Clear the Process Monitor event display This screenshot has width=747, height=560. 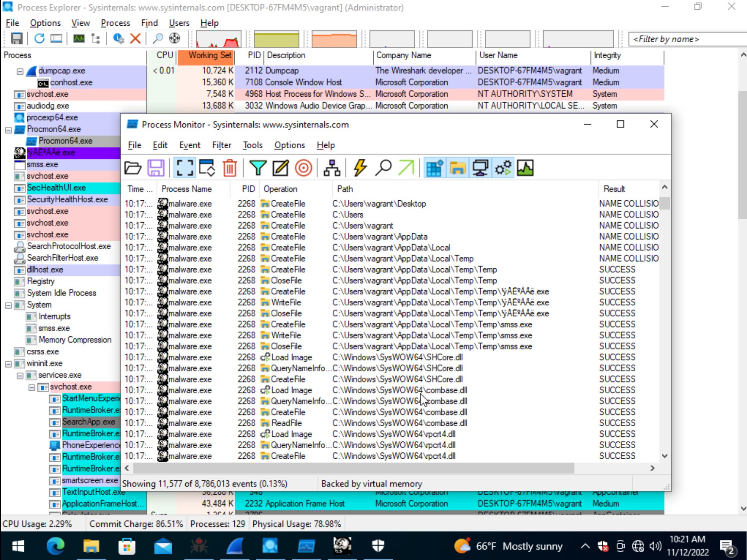click(x=230, y=168)
